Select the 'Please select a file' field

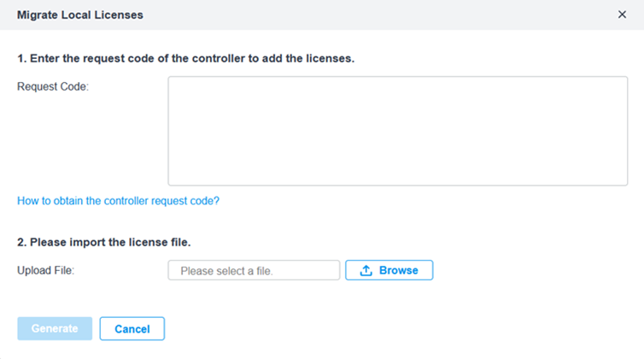pos(254,270)
